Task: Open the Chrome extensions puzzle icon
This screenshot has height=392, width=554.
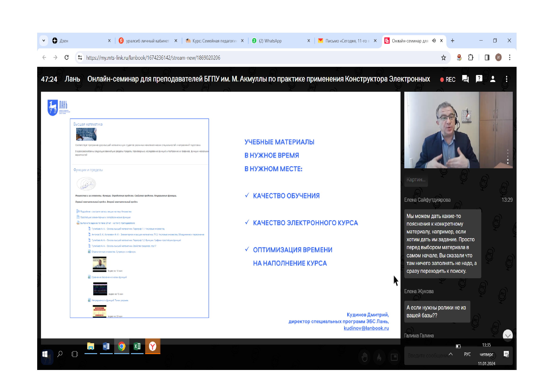Action: tap(471, 58)
